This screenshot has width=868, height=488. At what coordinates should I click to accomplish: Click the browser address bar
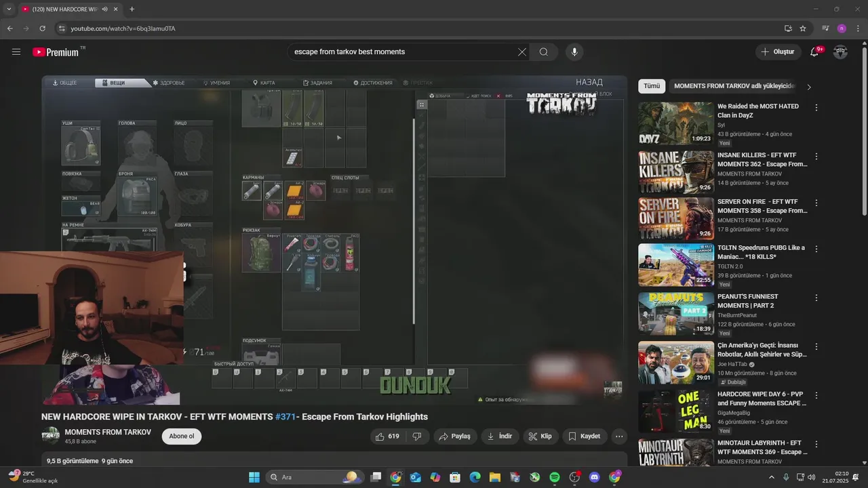point(420,28)
